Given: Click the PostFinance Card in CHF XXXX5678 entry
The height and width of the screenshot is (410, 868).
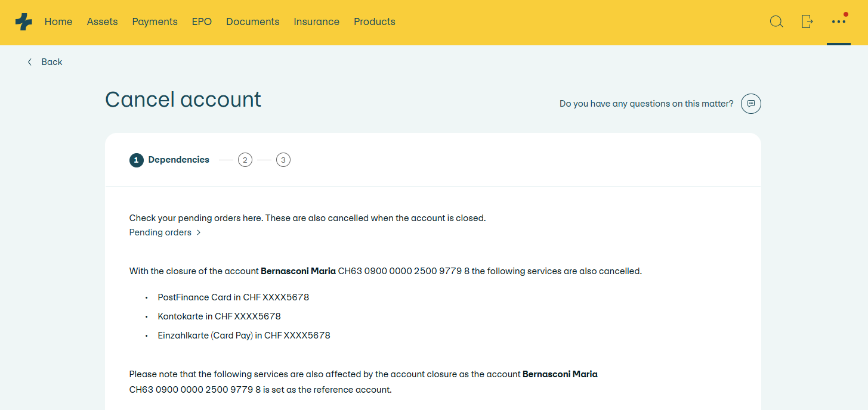Looking at the screenshot, I should click(233, 297).
